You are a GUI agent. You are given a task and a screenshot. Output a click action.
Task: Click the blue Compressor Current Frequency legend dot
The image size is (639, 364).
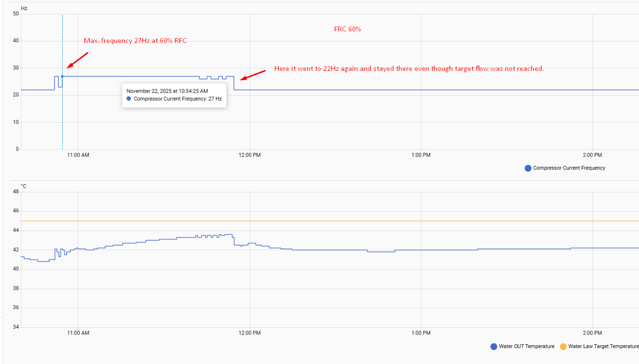[x=528, y=168]
